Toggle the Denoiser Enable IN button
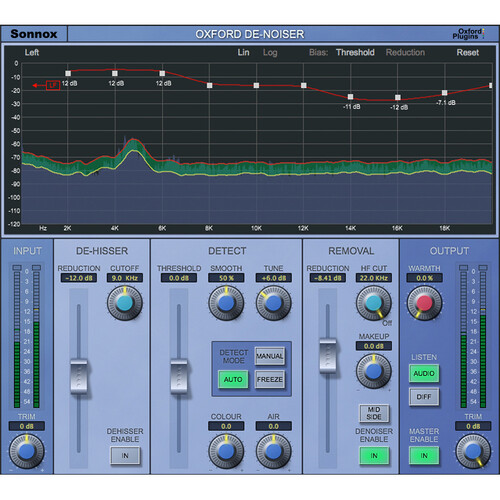This screenshot has width=500, height=500. (x=374, y=455)
